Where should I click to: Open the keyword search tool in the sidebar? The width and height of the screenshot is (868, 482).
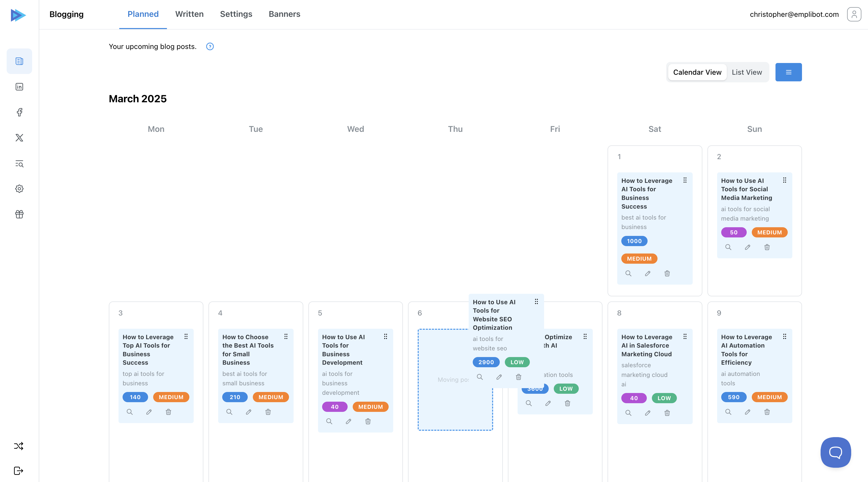[19, 163]
